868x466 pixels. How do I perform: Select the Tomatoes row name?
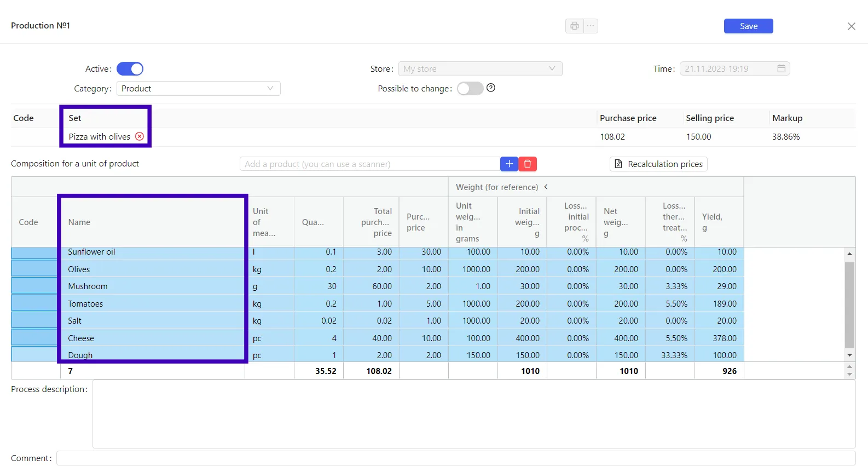[85, 304]
